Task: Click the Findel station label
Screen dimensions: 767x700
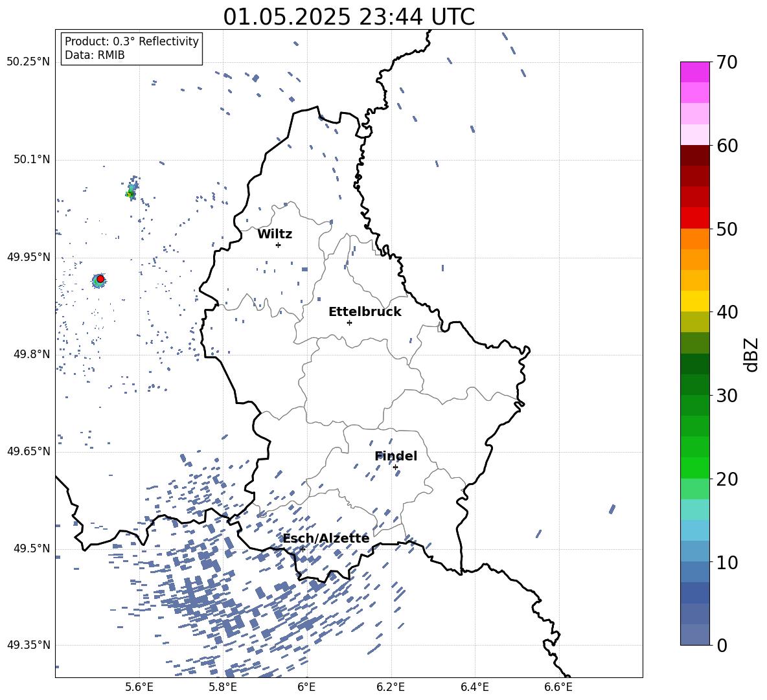Action: click(x=396, y=456)
